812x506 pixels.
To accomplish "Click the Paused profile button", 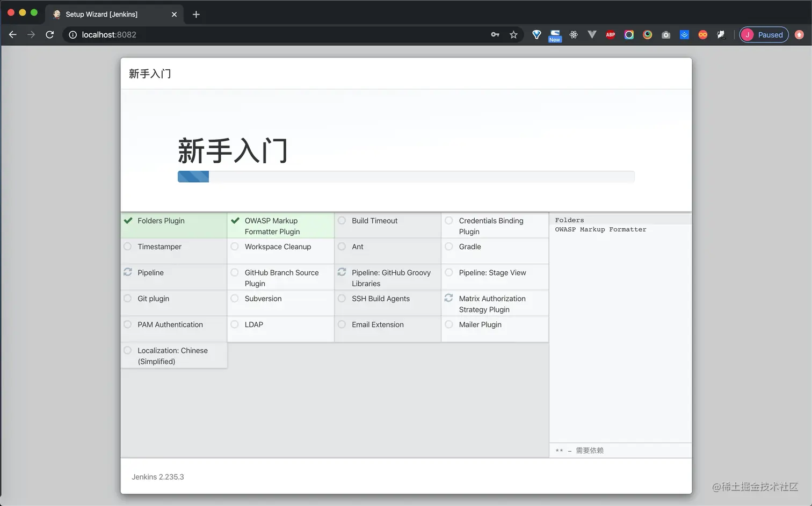I will click(x=764, y=34).
